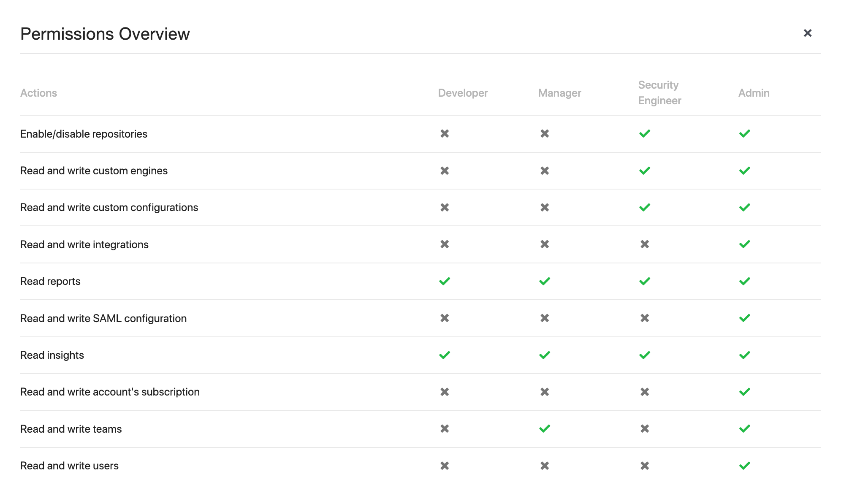Click checkmark for Developer Read insights
This screenshot has height=504, width=841.
pyautogui.click(x=445, y=355)
